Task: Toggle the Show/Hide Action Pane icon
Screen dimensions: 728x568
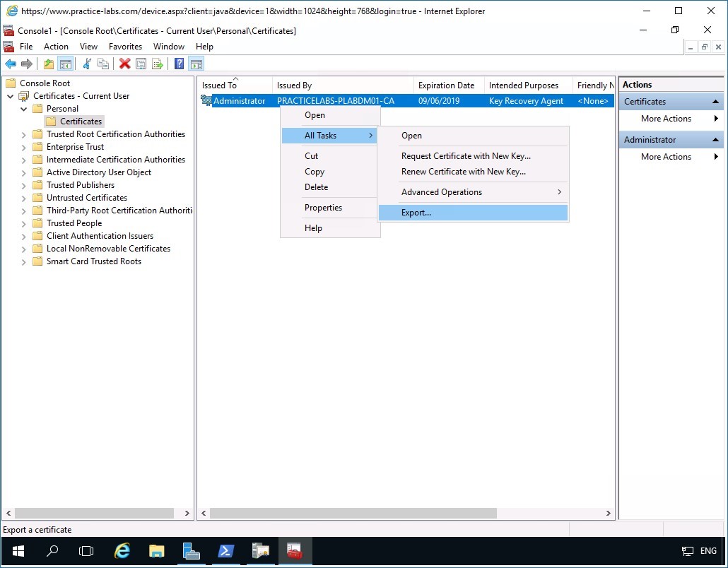Action: pos(196,64)
